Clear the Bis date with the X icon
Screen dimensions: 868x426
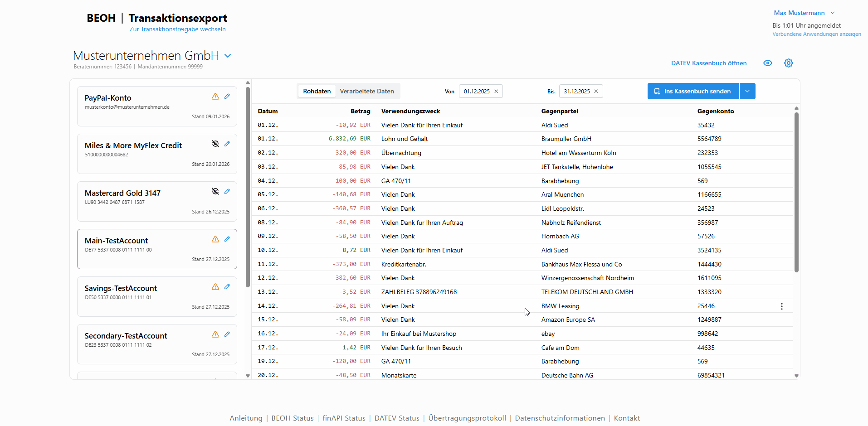[596, 91]
